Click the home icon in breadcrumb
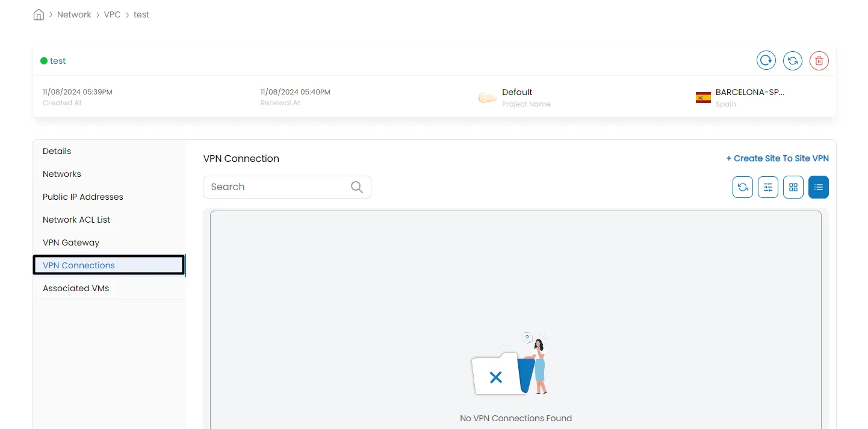 click(39, 15)
